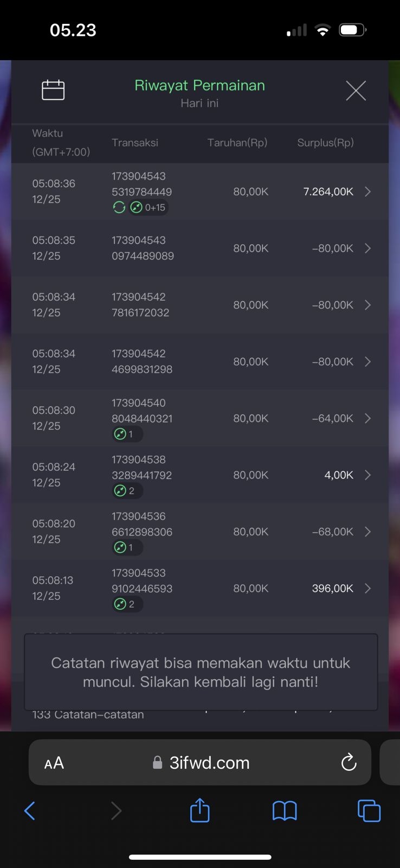Expand the 4,00K surplus row

(x=367, y=475)
